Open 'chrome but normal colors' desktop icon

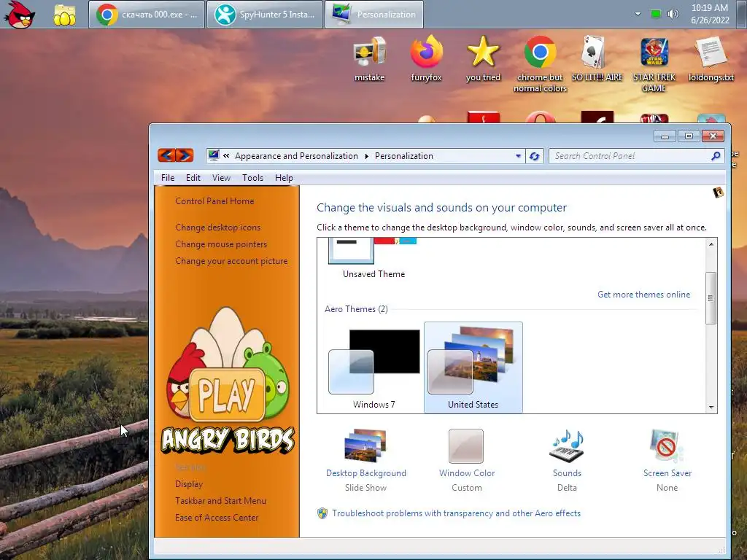click(x=541, y=64)
